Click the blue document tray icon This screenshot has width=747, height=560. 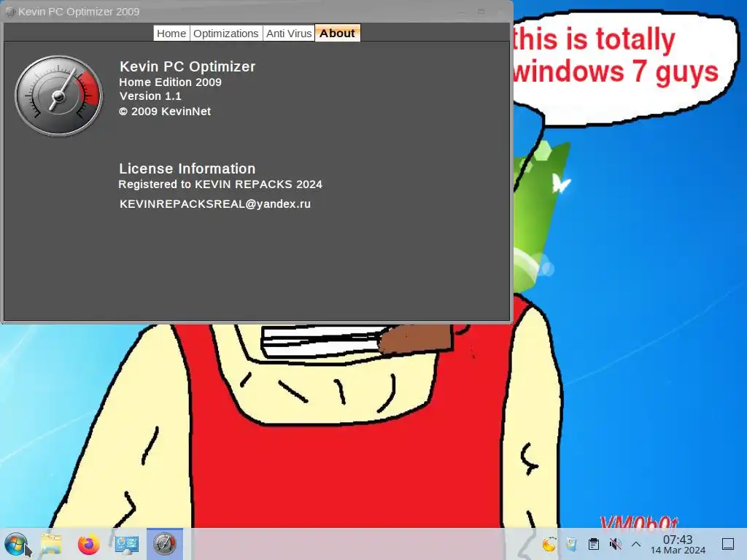pyautogui.click(x=571, y=544)
